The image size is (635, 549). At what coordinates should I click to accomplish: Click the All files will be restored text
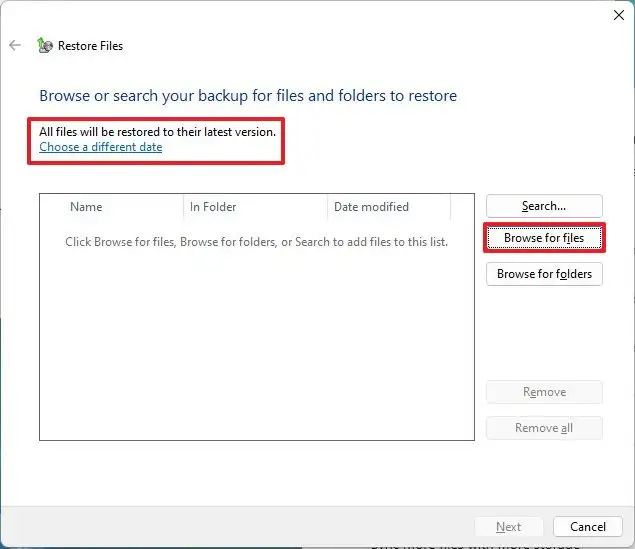coord(158,132)
